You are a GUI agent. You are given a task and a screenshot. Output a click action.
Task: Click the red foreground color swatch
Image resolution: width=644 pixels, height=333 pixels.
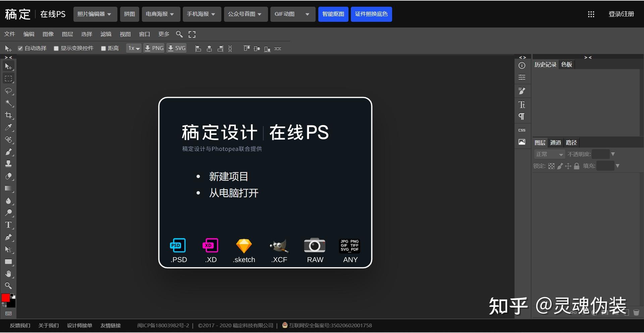[x=5, y=297]
